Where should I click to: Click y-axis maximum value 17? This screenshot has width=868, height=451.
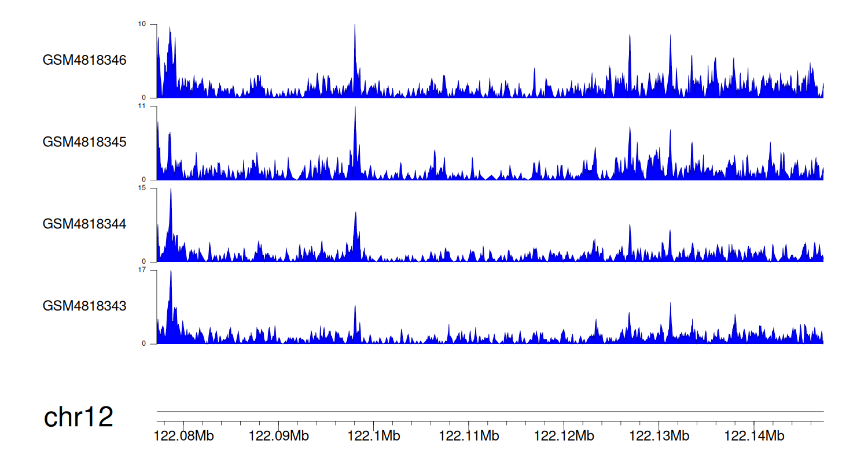pos(144,270)
